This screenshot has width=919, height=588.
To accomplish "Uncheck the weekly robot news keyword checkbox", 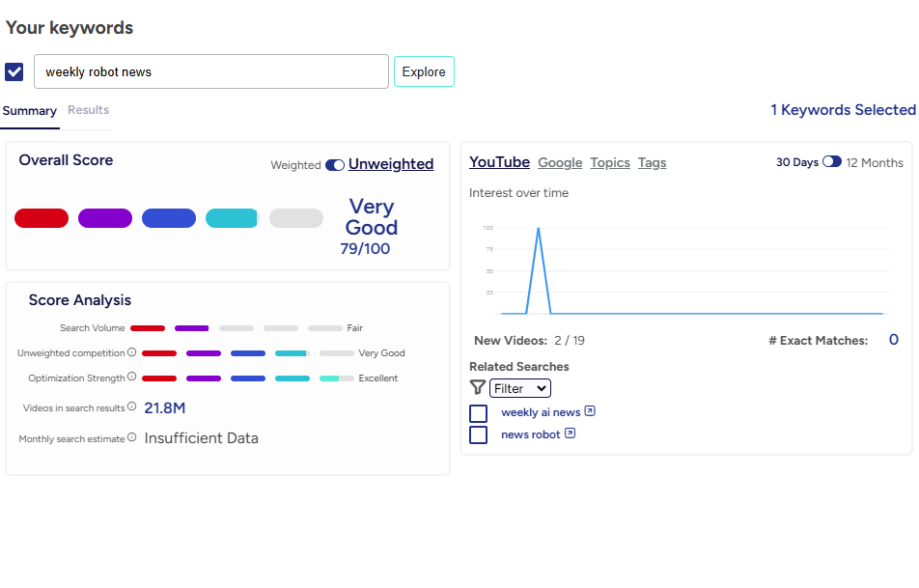I will click(14, 72).
